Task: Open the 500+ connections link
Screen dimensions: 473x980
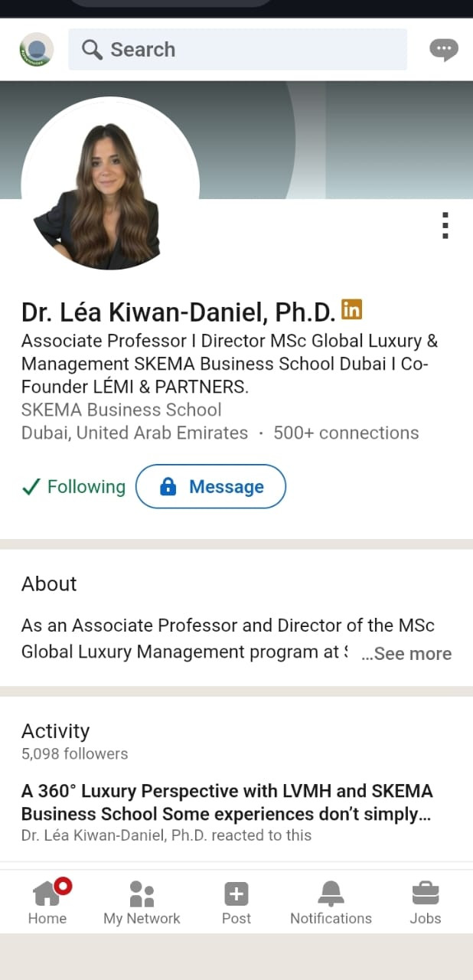Action: (x=346, y=433)
